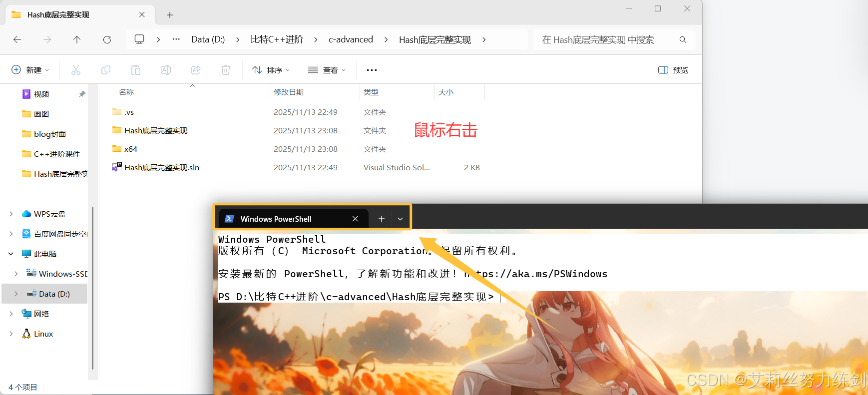Image resolution: width=868 pixels, height=395 pixels.
Task: Click the forward navigation arrow
Action: (x=47, y=39)
